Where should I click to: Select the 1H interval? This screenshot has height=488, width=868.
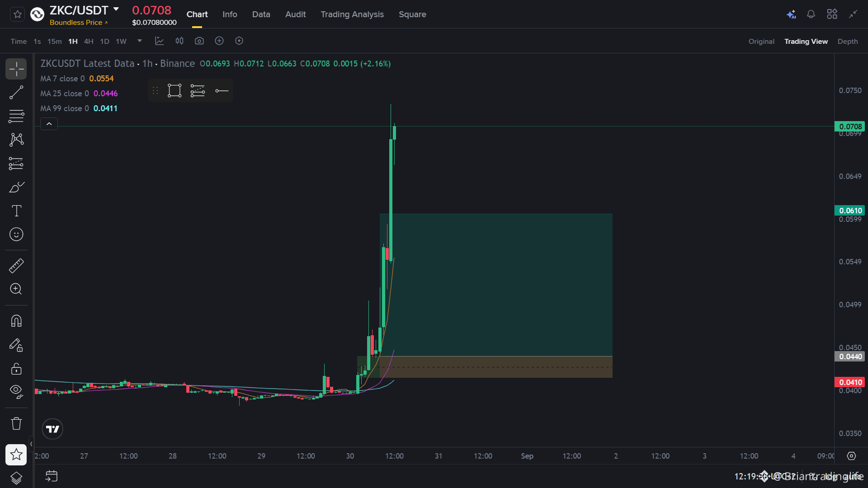click(73, 42)
